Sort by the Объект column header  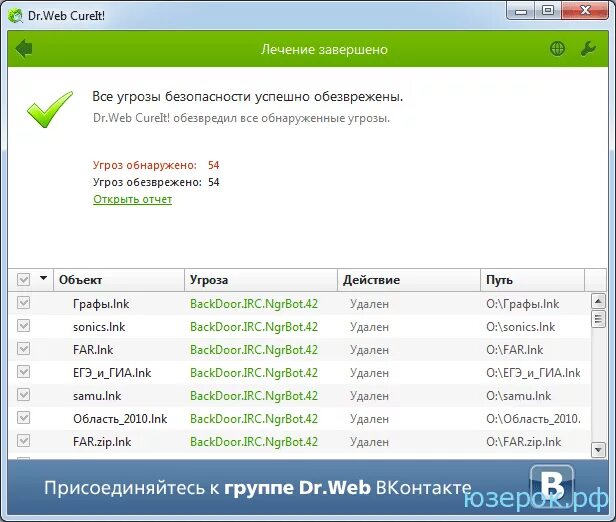coord(119,280)
